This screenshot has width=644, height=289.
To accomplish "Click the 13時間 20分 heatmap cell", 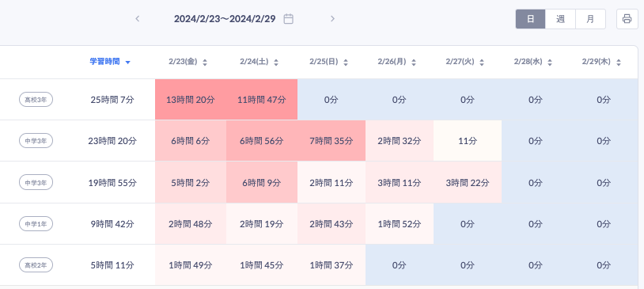I will (x=191, y=100).
